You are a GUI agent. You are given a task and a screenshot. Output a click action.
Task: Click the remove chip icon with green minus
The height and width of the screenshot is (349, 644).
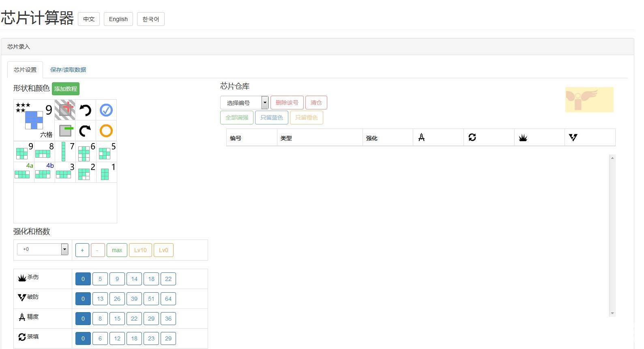click(65, 131)
